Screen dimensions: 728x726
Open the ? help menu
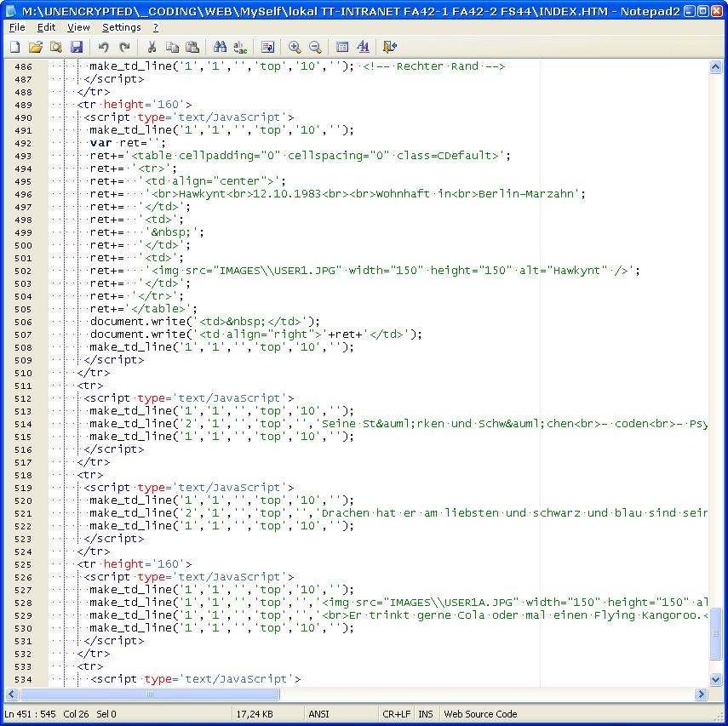click(156, 27)
